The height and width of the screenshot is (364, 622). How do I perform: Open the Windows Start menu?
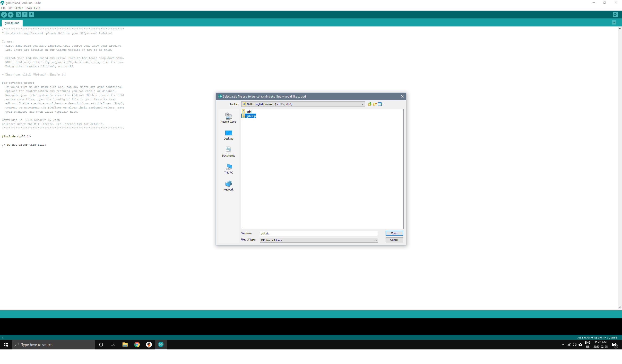point(6,345)
